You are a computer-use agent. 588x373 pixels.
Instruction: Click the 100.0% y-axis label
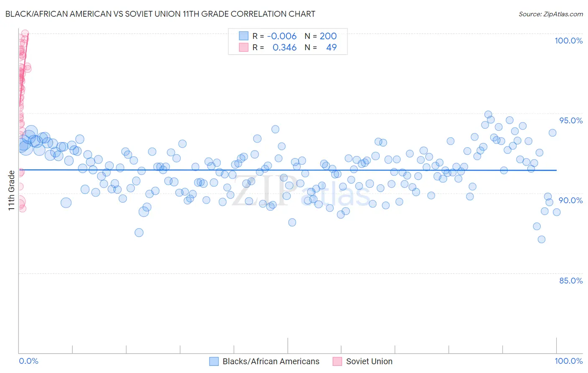pyautogui.click(x=569, y=41)
